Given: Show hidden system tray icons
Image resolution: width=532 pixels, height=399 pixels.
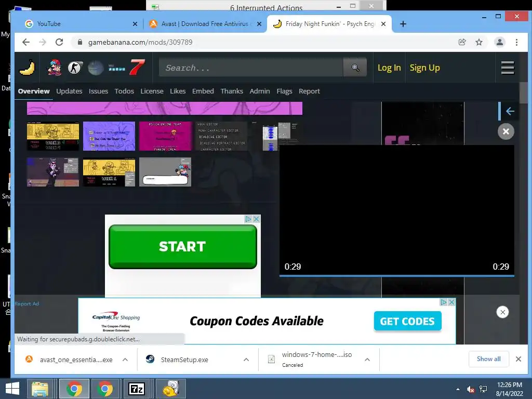Looking at the screenshot, I should point(458,389).
